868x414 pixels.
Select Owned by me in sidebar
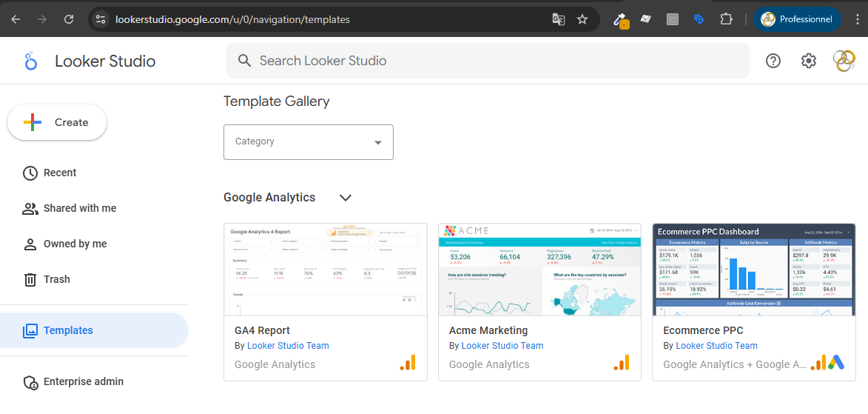tap(75, 244)
